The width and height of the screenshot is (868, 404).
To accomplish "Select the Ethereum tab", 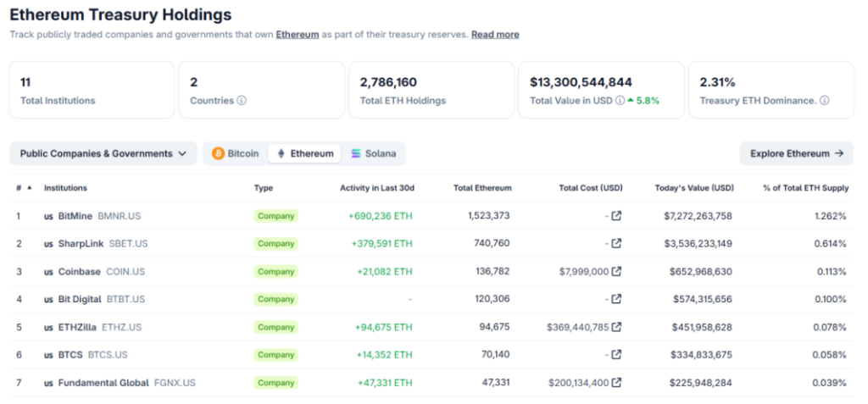I will pos(304,153).
